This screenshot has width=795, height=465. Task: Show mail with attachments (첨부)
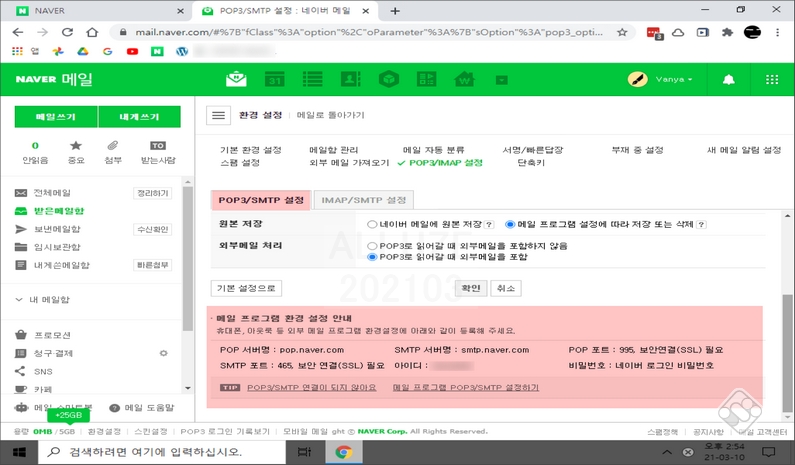coord(113,152)
